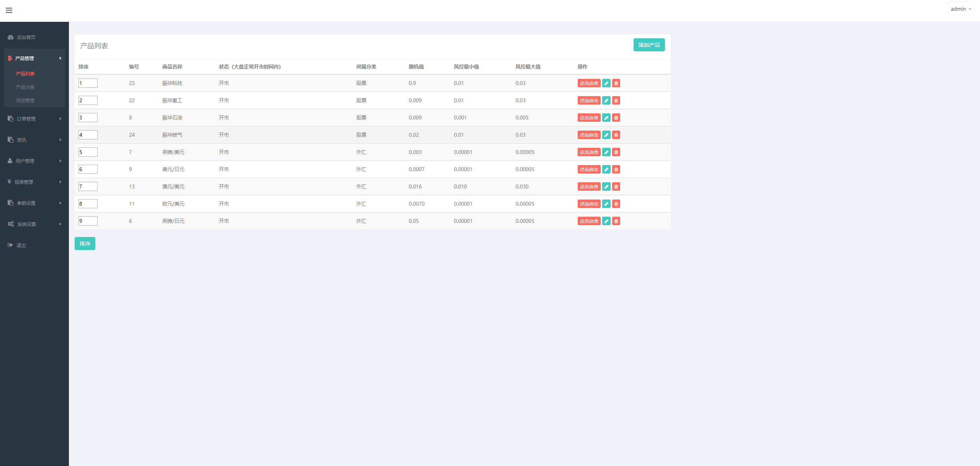
Task: Edit 英镑/日元 using the pencil icon
Action: point(606,221)
